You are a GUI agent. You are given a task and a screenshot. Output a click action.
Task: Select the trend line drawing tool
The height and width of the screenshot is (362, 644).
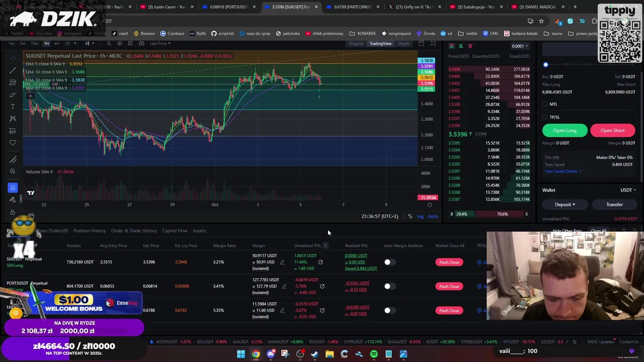point(13,70)
